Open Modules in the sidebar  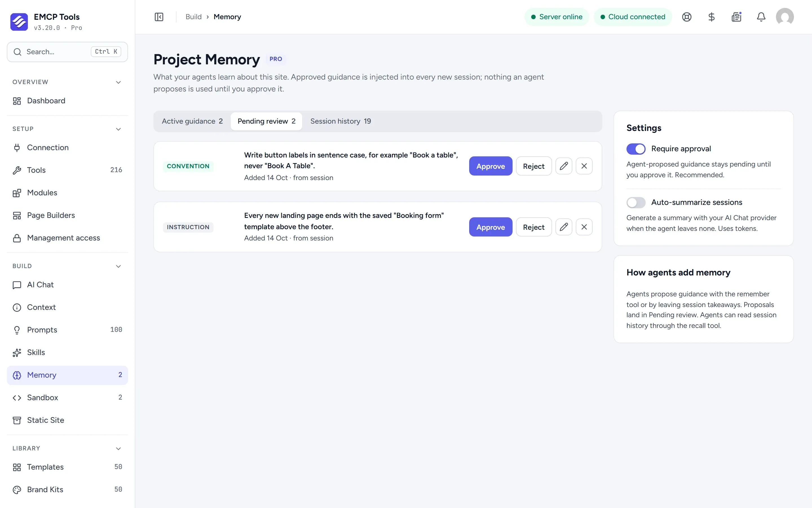tap(67, 192)
